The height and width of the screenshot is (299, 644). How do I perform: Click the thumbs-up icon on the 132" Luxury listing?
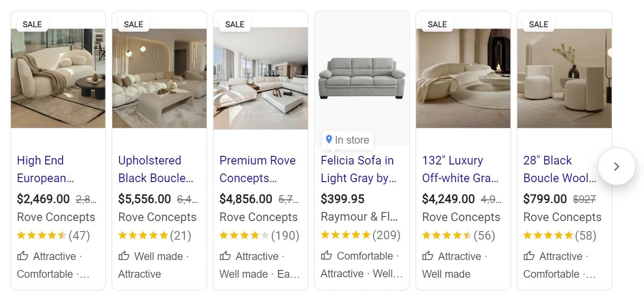pyautogui.click(x=428, y=256)
